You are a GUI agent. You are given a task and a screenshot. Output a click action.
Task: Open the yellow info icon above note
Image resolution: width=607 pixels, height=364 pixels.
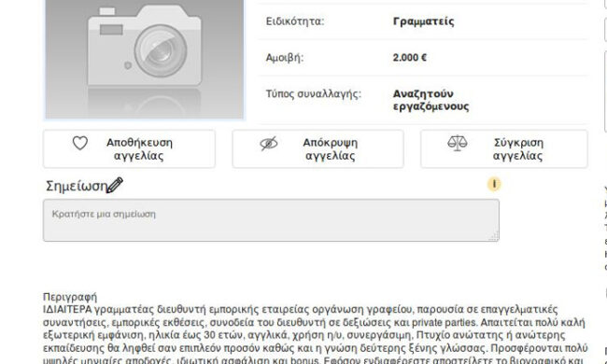point(494,184)
